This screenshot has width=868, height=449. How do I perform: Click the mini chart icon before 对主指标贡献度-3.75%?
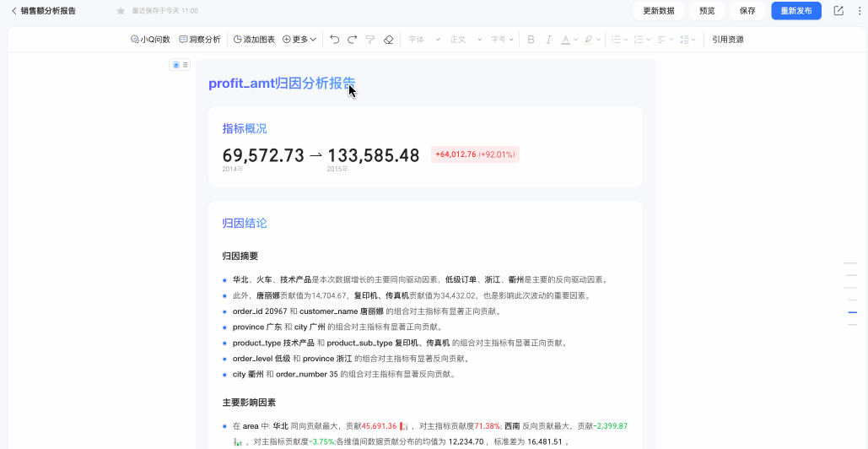click(238, 441)
